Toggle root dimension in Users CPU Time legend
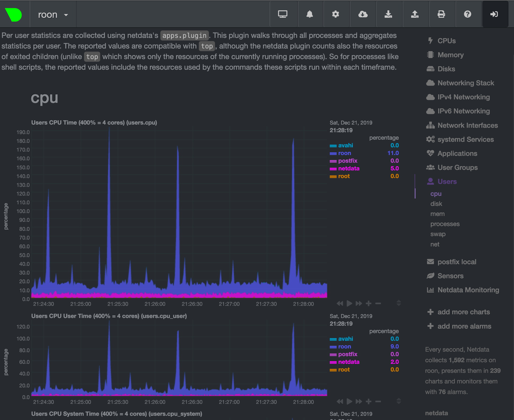Screen dimensions: 514x420 tap(344, 176)
